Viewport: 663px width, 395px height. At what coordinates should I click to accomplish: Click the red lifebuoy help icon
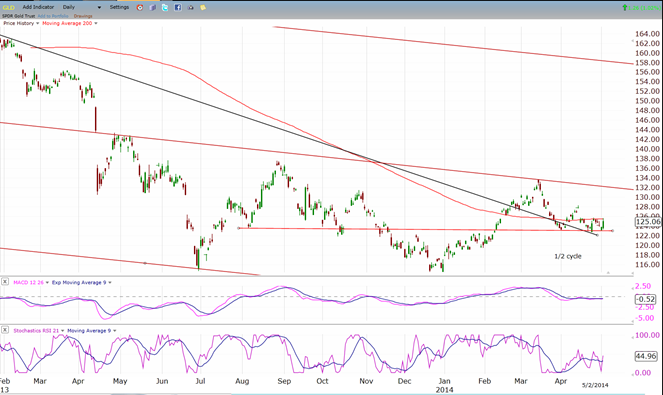140,8
